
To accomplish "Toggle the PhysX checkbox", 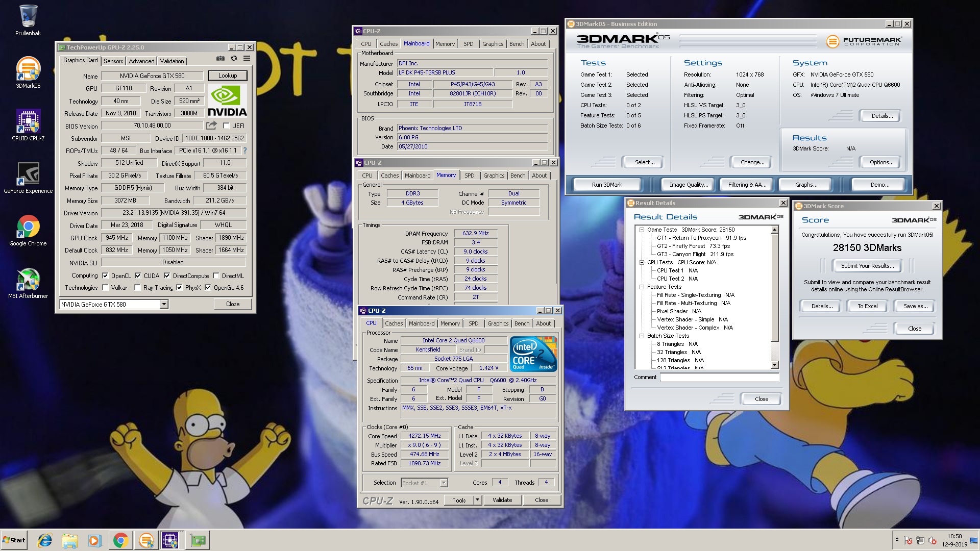I will 179,287.
